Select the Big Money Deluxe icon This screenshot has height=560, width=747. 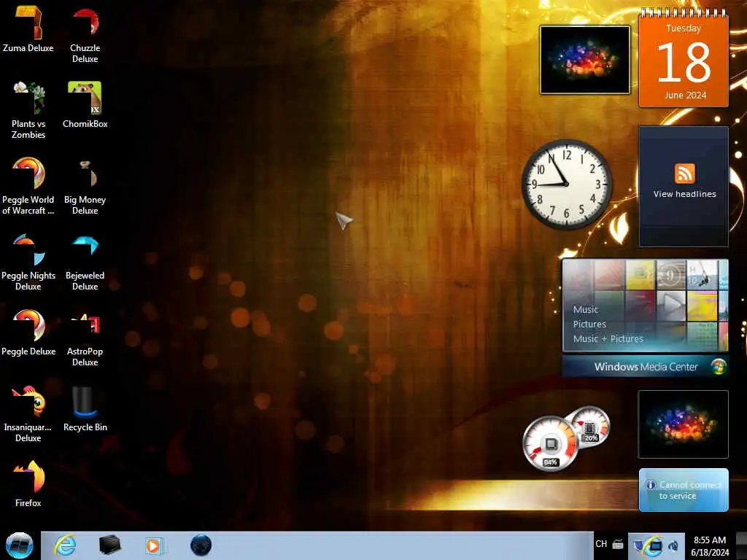click(85, 186)
